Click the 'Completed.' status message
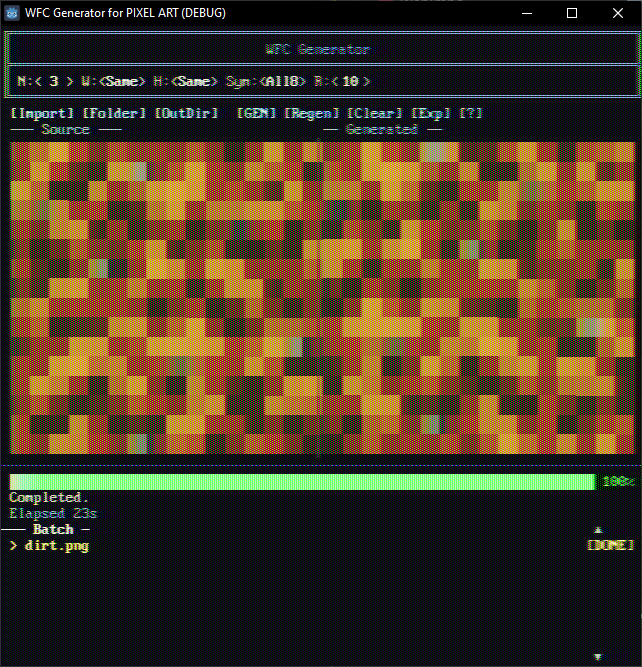This screenshot has height=667, width=642. pyautogui.click(x=49, y=497)
